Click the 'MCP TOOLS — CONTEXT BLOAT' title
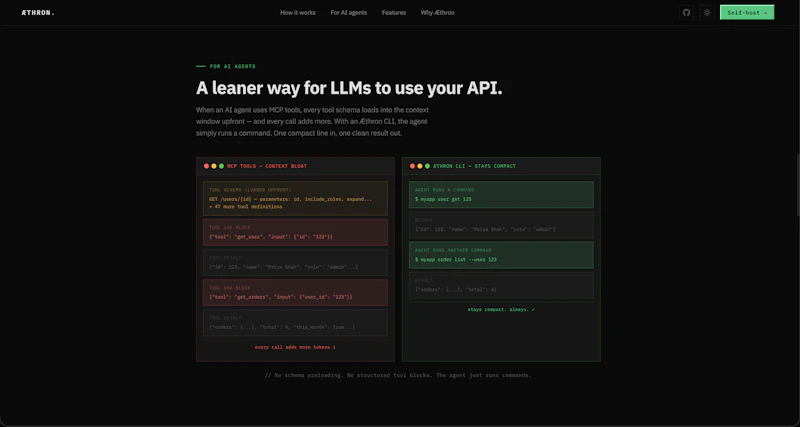The height and width of the screenshot is (427, 800). click(267, 166)
